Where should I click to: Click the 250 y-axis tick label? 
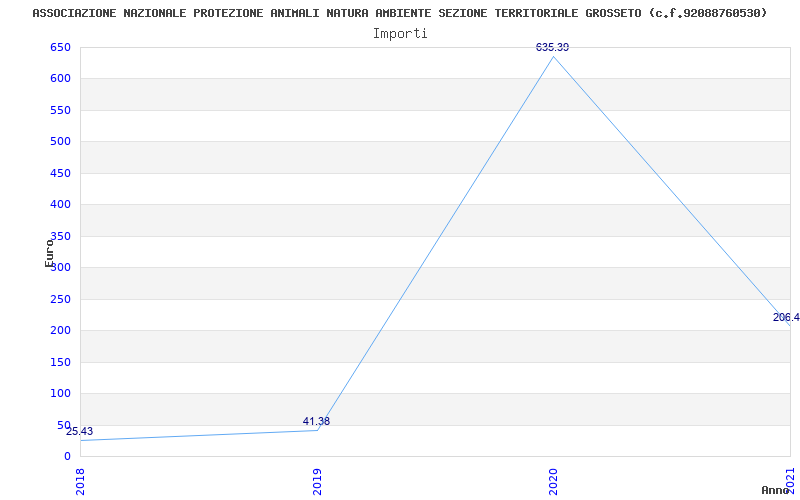click(60, 299)
